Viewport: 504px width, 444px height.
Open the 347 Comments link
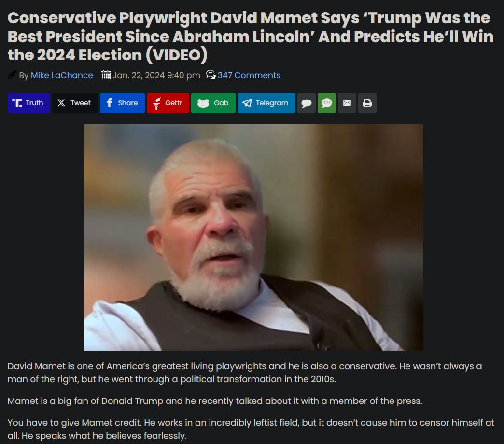pyautogui.click(x=249, y=75)
